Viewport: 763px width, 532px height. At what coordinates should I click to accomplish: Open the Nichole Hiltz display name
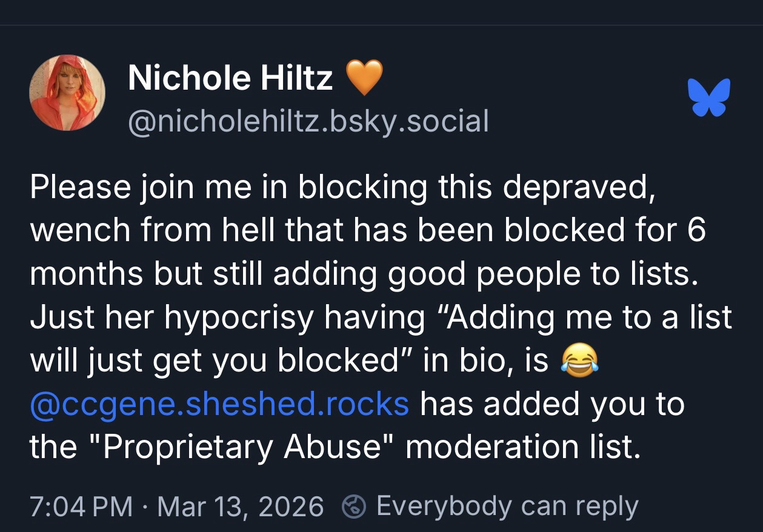pyautogui.click(x=230, y=78)
